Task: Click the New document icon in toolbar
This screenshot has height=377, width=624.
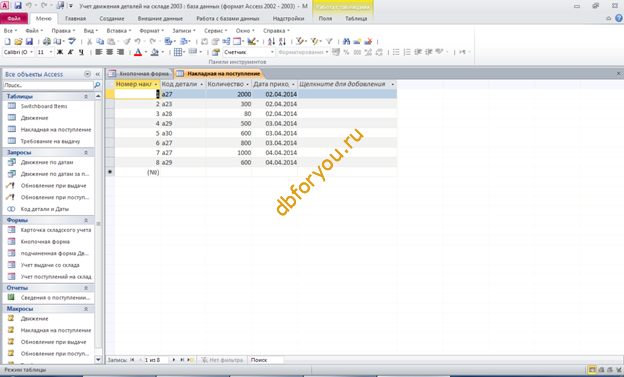Action: click(8, 41)
